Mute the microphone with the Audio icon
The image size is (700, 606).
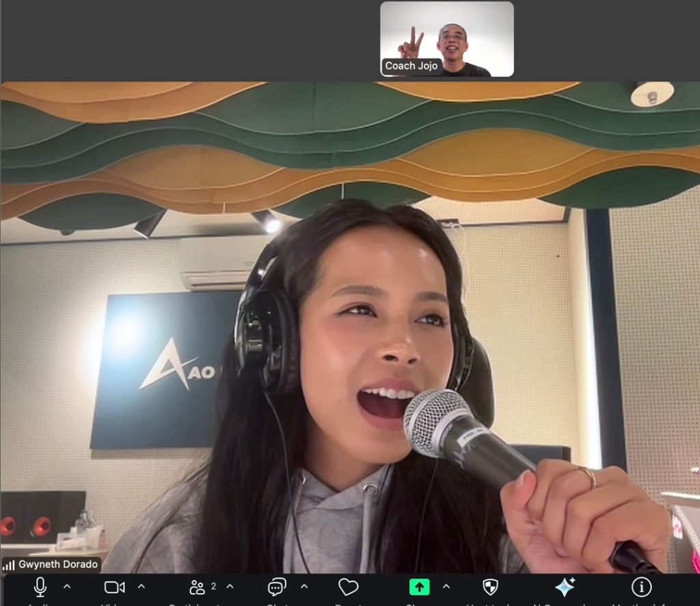tap(40, 587)
